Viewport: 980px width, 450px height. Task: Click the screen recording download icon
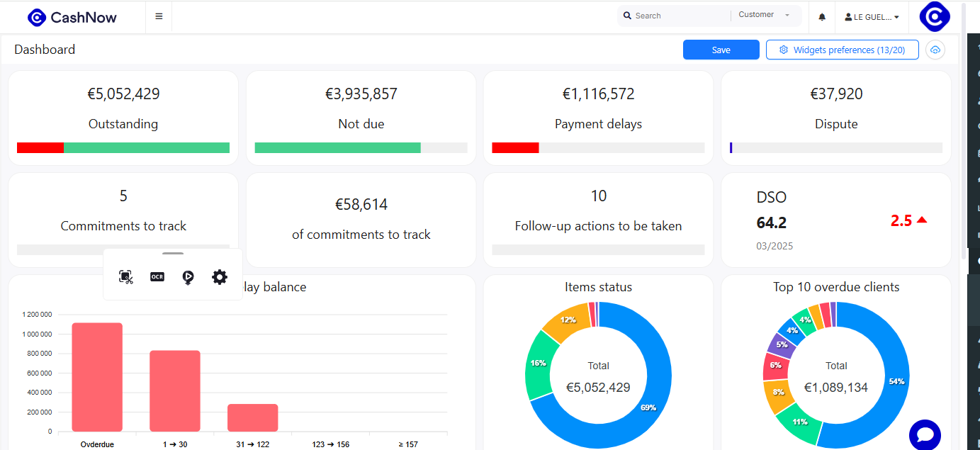point(188,277)
